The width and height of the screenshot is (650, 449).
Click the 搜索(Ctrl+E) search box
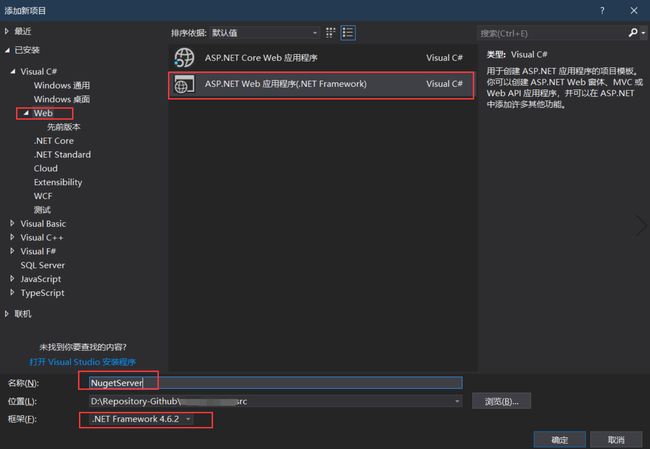[552, 33]
